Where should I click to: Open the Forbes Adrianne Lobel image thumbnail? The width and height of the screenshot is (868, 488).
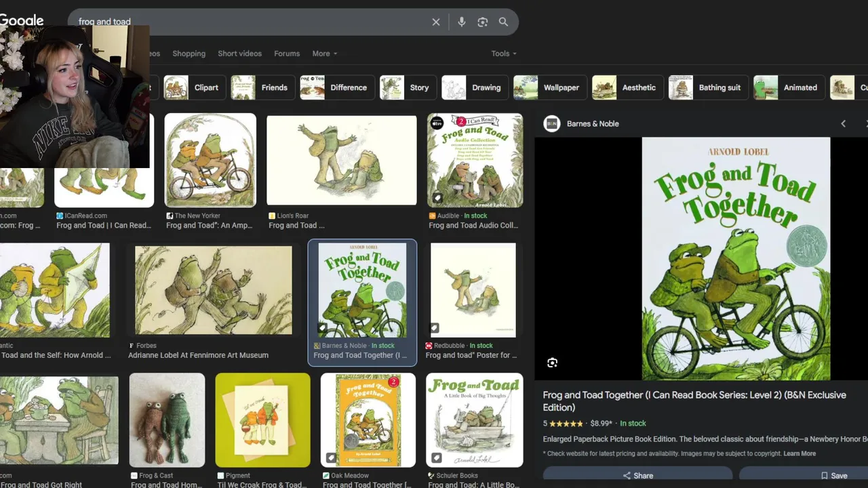click(x=213, y=290)
